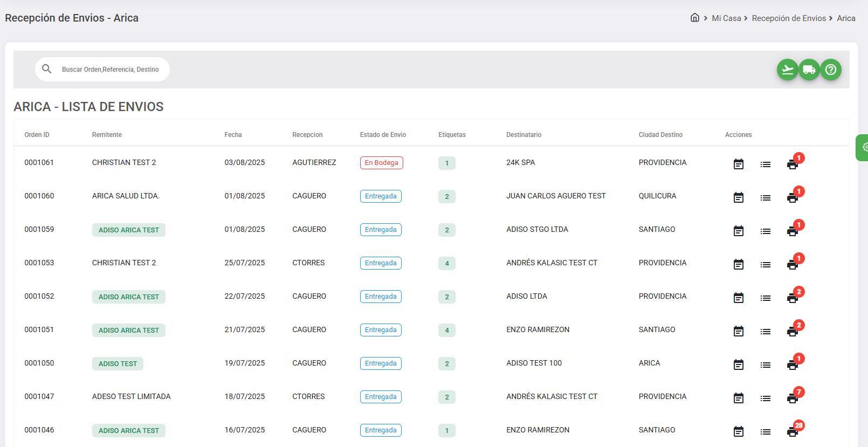
Task: Go to Mi Casa breadcrumb link
Action: point(726,18)
